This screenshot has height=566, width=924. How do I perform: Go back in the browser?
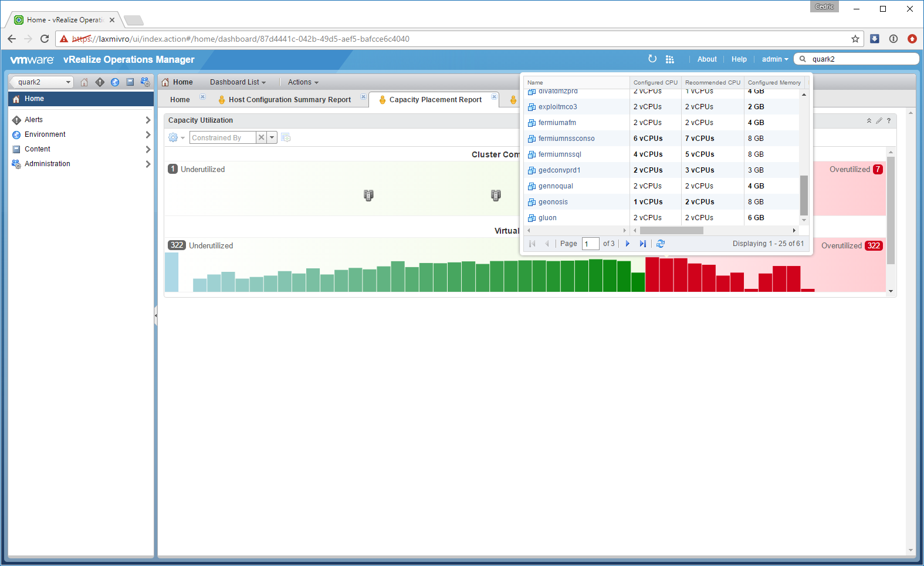pyautogui.click(x=12, y=39)
